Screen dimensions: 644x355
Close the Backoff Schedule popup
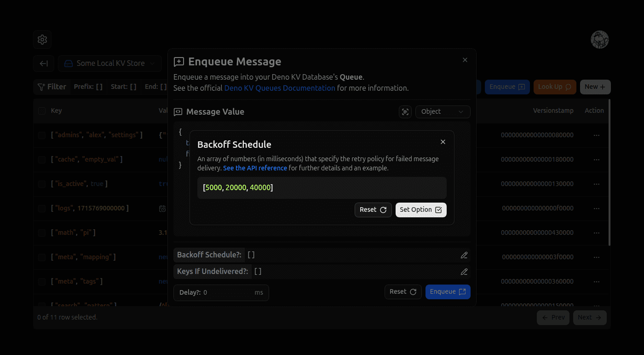443,141
